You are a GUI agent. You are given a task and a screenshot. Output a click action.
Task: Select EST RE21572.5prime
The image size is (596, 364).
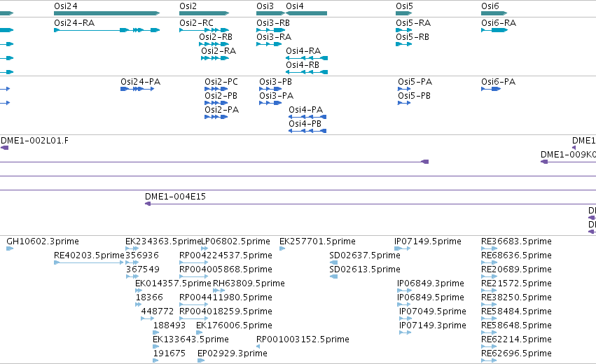tap(489, 290)
